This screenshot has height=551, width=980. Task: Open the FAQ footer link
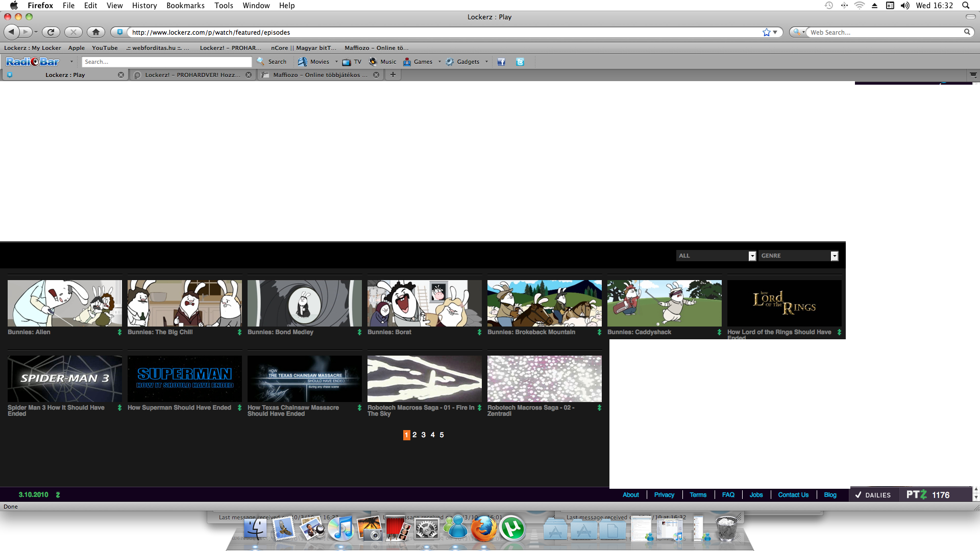(728, 495)
